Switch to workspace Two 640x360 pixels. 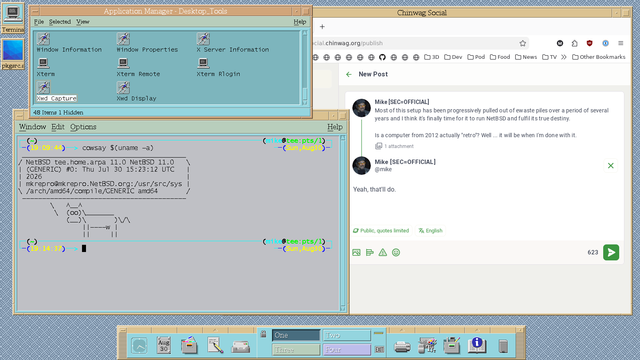(347, 335)
